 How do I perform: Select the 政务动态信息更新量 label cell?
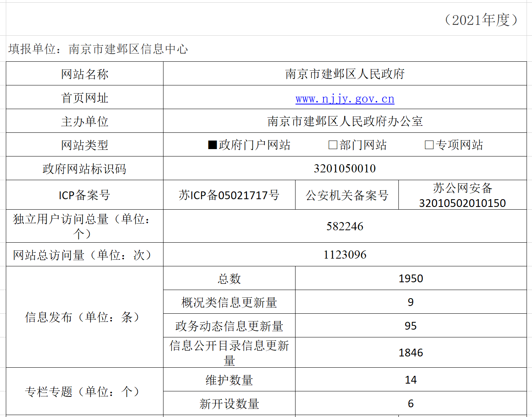pyautogui.click(x=229, y=326)
